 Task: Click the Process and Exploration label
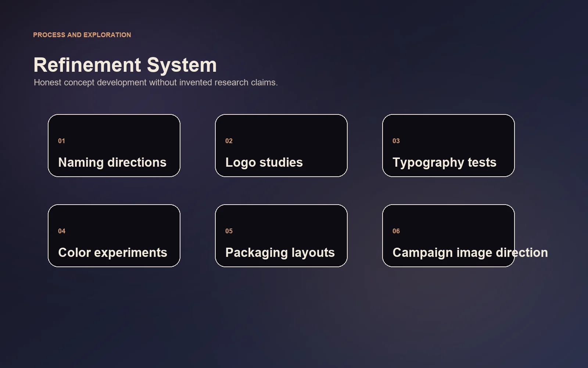82,35
